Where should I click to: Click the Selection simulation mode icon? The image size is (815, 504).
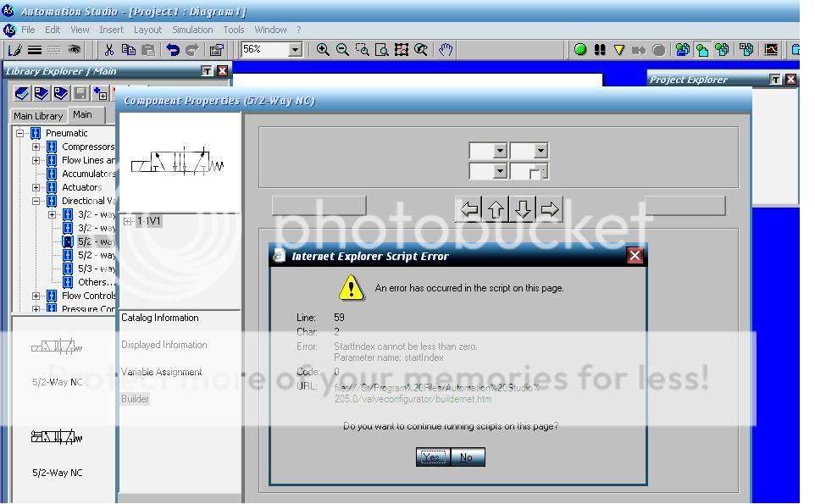(x=722, y=50)
